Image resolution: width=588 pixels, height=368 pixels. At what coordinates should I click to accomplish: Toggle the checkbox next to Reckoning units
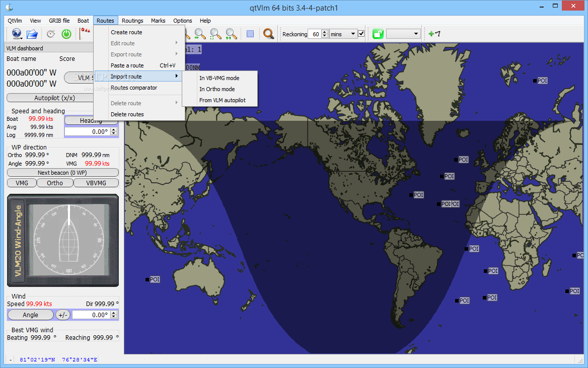[361, 34]
